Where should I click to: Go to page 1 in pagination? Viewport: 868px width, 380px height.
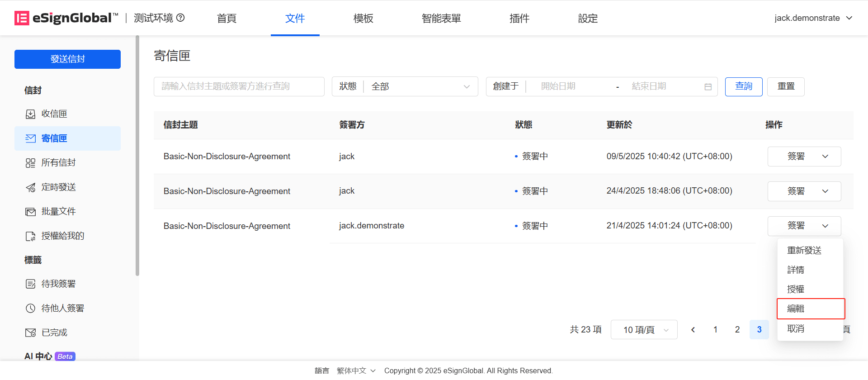(715, 330)
